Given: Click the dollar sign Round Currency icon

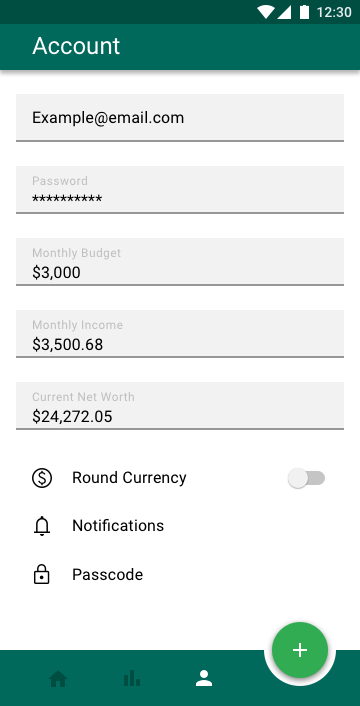Looking at the screenshot, I should pyautogui.click(x=42, y=478).
